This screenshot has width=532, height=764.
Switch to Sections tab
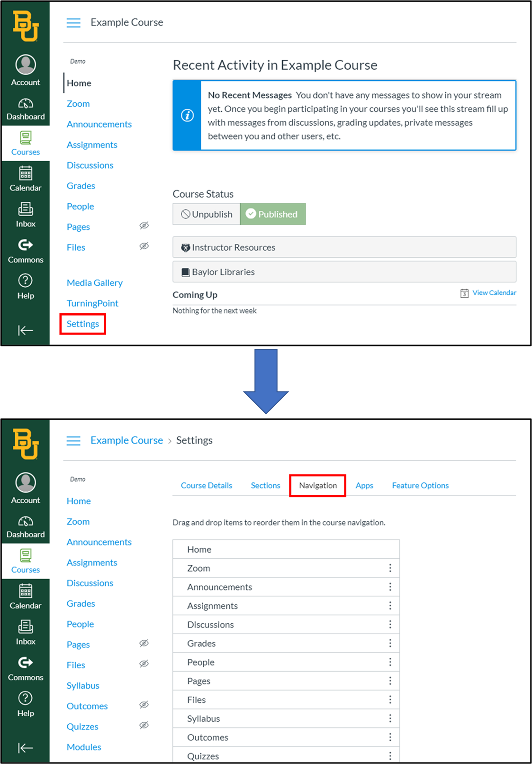pyautogui.click(x=265, y=485)
